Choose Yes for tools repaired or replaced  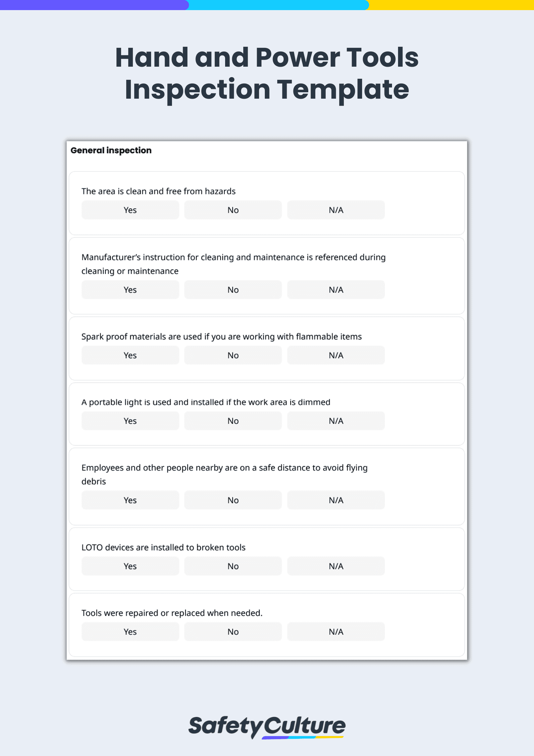[x=130, y=632]
